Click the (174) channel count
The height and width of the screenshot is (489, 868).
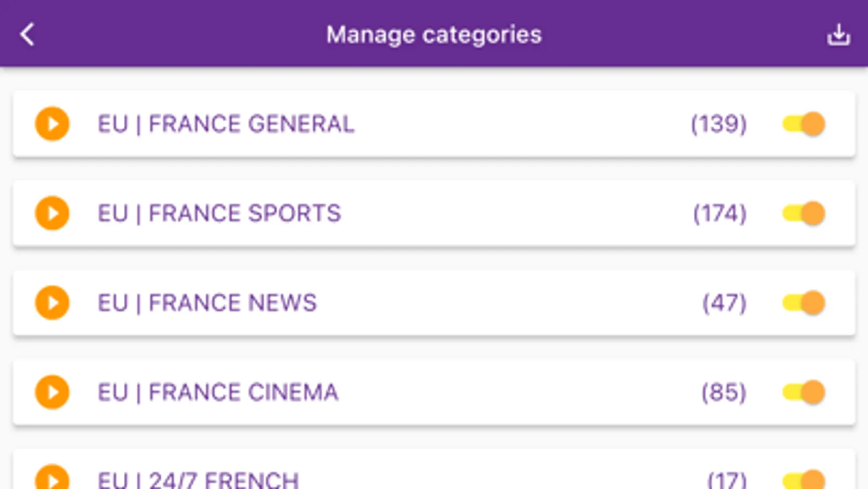719,213
